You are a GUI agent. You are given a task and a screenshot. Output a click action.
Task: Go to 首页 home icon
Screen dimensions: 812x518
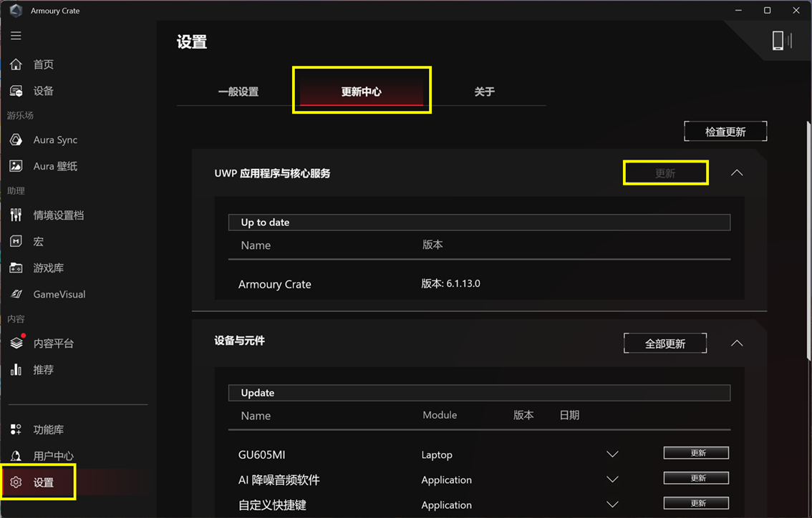coord(16,64)
